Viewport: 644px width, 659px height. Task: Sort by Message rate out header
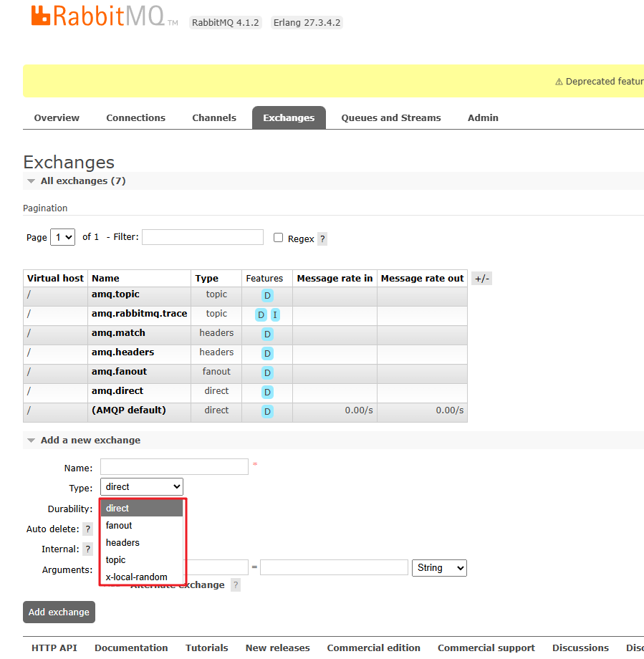(422, 278)
